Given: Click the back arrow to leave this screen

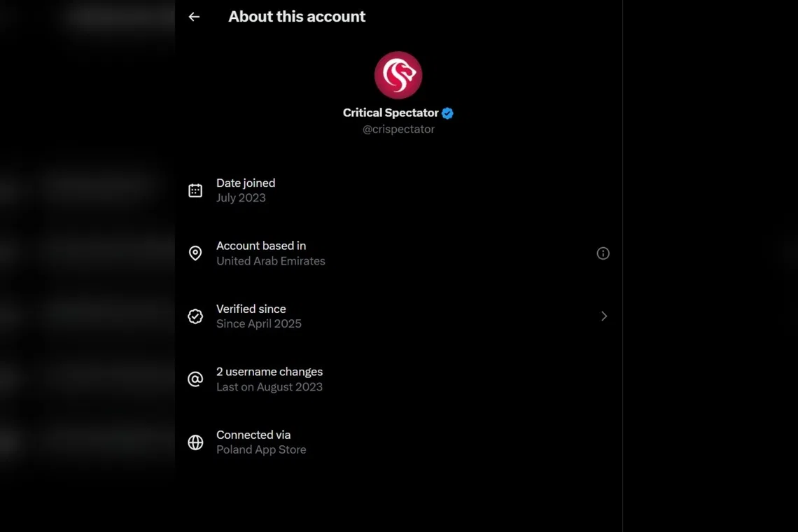Looking at the screenshot, I should pyautogui.click(x=194, y=16).
